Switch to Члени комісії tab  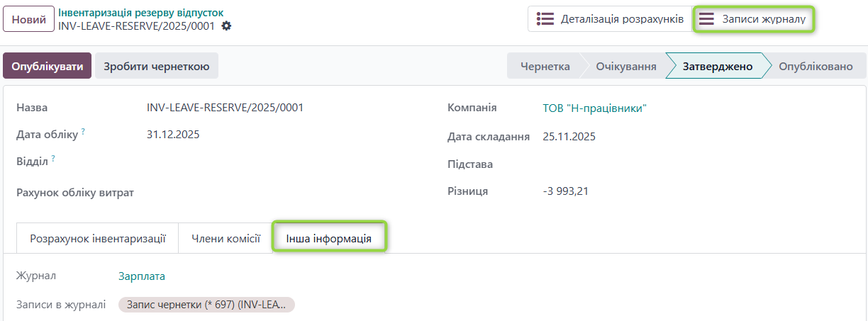tap(226, 239)
